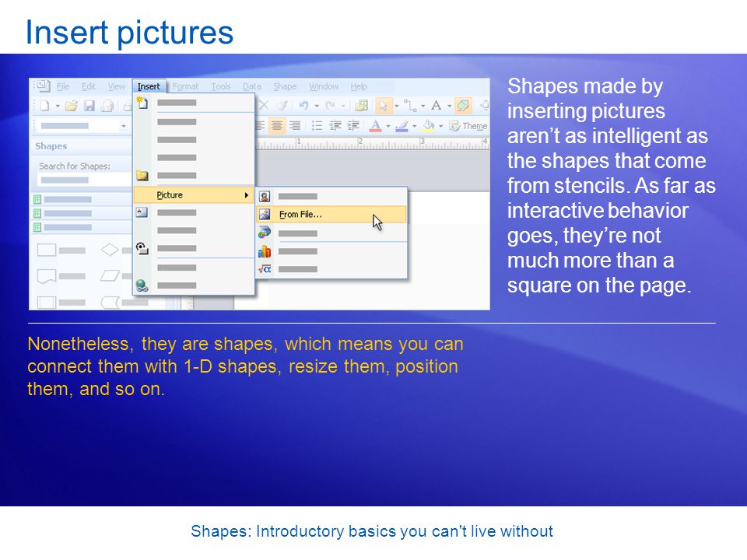This screenshot has height=560, width=747.
Task: Click the highlighted icon right of Text tool
Action: tap(462, 105)
